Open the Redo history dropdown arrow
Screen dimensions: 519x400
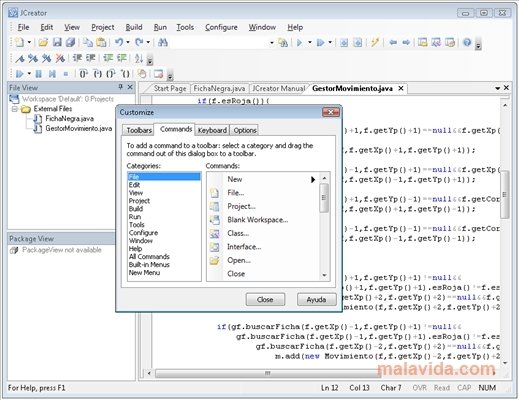[x=148, y=42]
